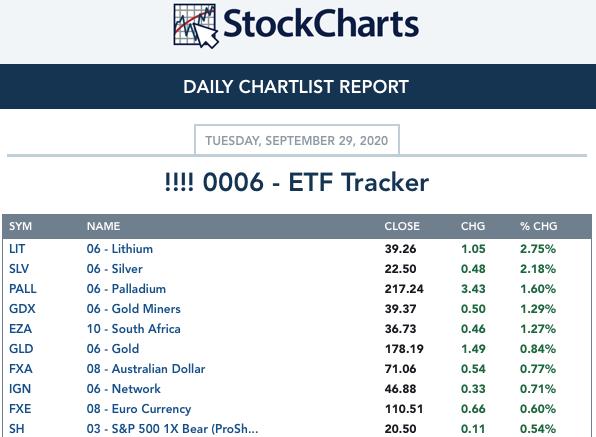Click the Tuesday, September 29, 2020 date box
The width and height of the screenshot is (596, 437).
297,140
